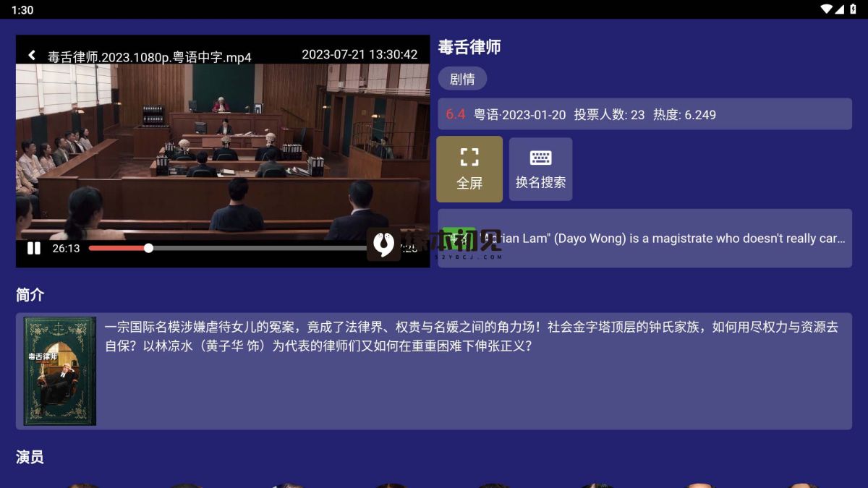The height and width of the screenshot is (488, 868).
Task: Click the status bar clock 1:30
Action: pos(22,10)
